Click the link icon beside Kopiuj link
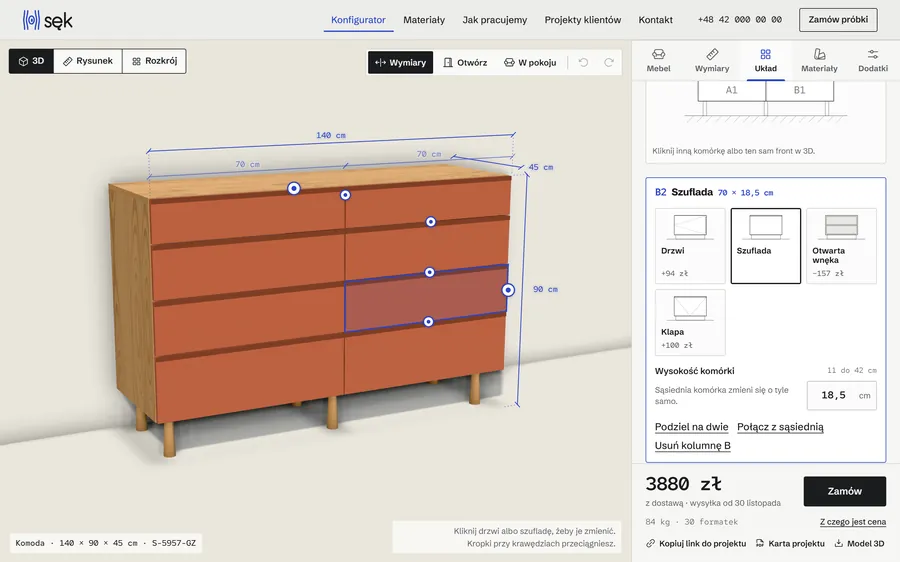Screen dimensions: 900x562 pos(650,544)
